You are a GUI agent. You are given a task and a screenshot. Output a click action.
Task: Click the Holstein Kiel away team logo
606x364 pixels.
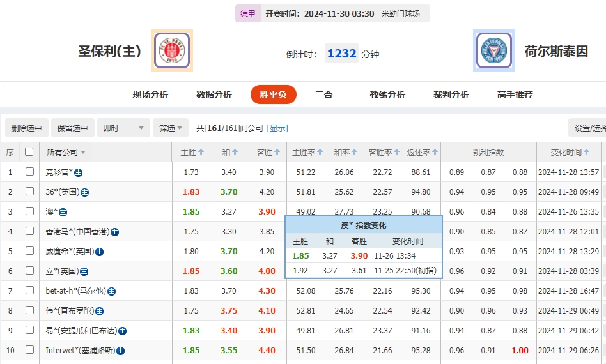tap(494, 50)
